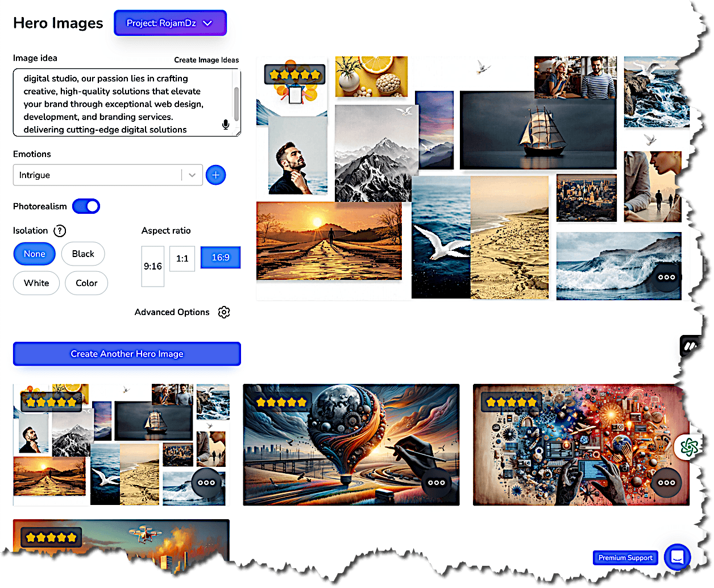The width and height of the screenshot is (714, 588).
Task: Click the Hero Images heading
Action: (58, 23)
